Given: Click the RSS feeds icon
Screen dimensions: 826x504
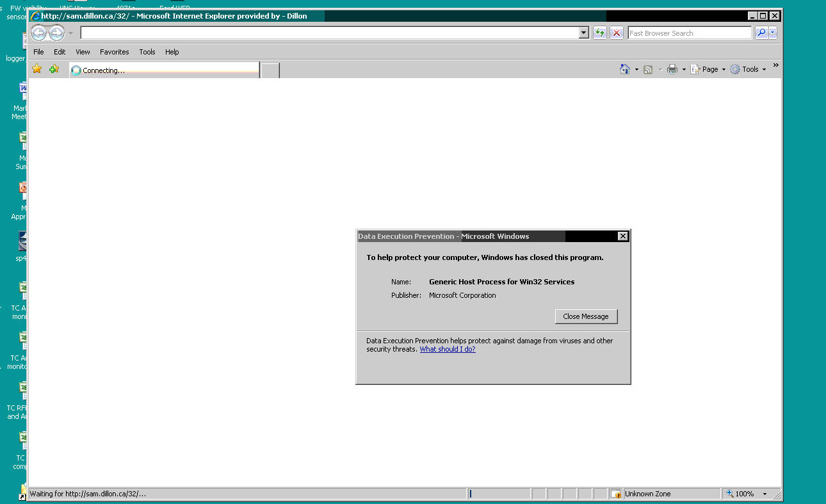Looking at the screenshot, I should pos(648,69).
